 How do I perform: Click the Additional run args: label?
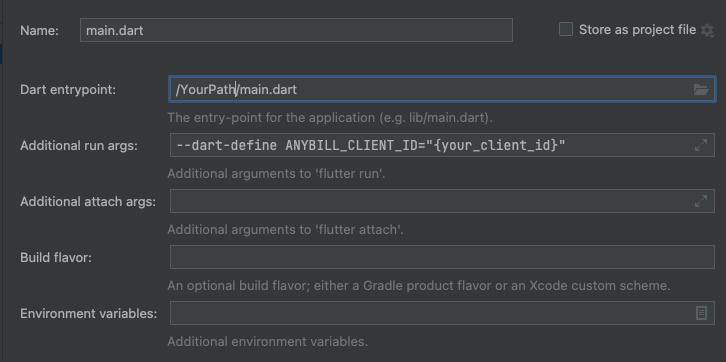[x=79, y=146]
